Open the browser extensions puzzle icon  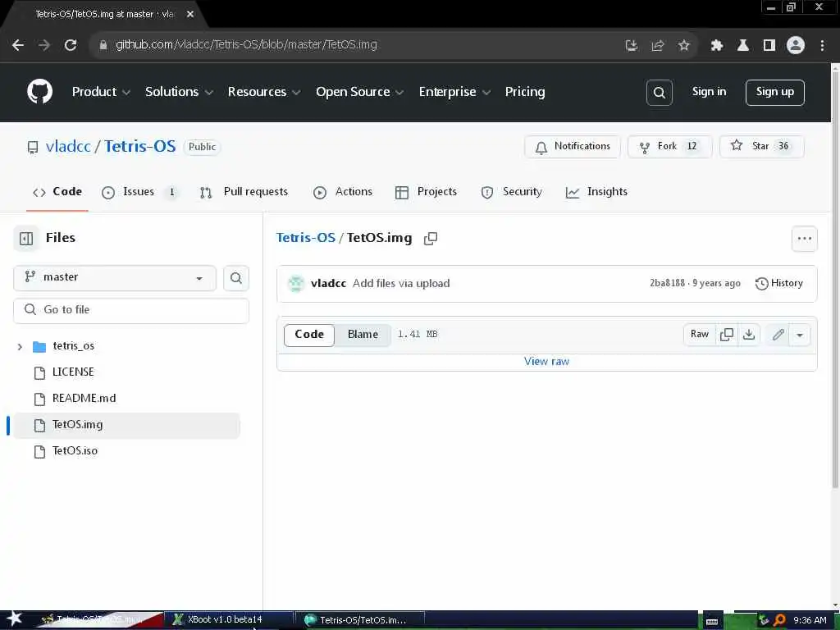717,46
